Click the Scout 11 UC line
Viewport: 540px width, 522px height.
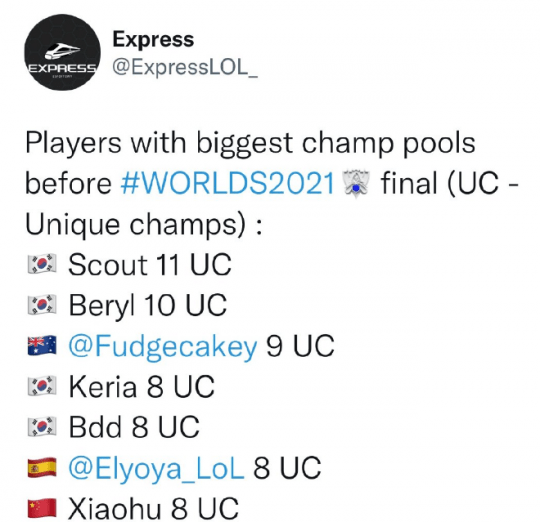pyautogui.click(x=150, y=264)
